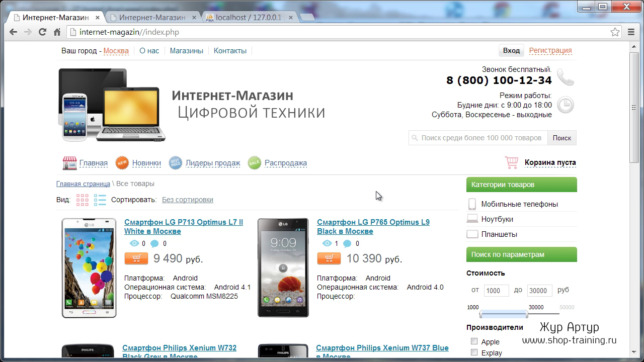Image resolution: width=644 pixels, height=362 pixels.
Task: Switch to grid view icon
Action: [83, 200]
